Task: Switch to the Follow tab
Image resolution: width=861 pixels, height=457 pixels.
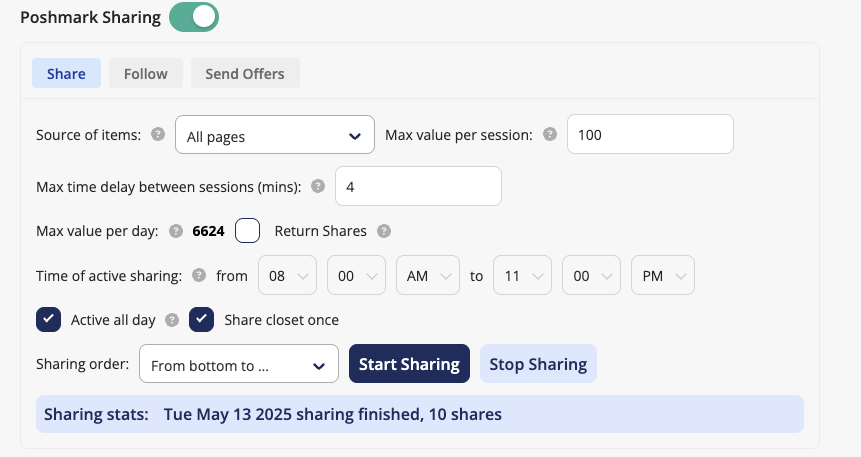Action: [x=146, y=73]
